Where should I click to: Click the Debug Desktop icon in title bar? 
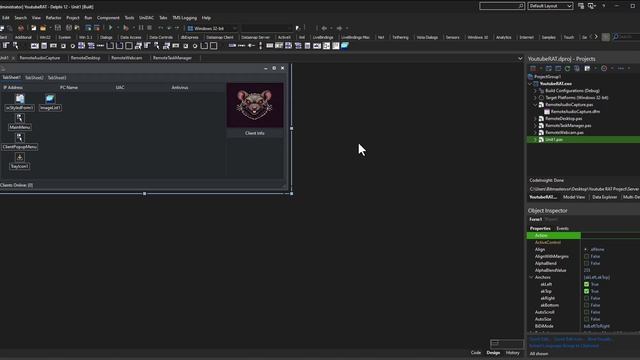click(x=591, y=6)
